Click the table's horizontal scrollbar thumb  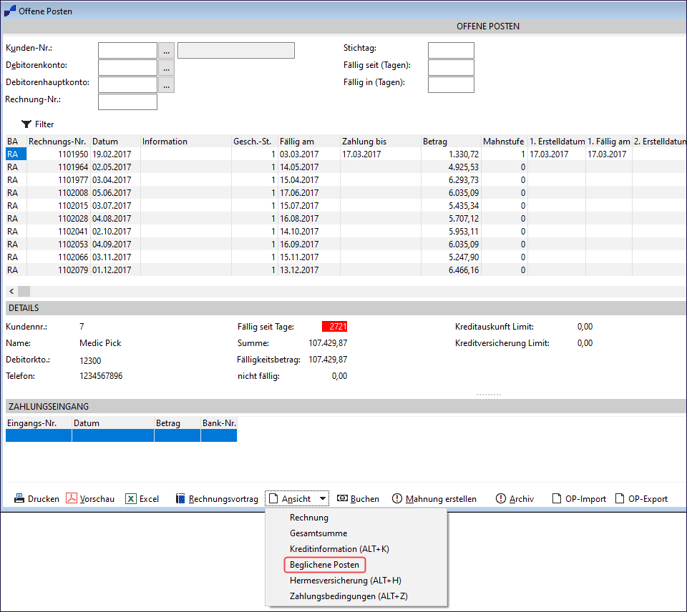pyautogui.click(x=24, y=291)
